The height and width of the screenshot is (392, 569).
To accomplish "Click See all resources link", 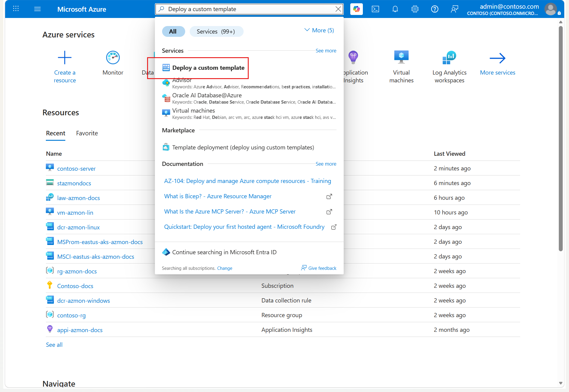I will [x=54, y=345].
